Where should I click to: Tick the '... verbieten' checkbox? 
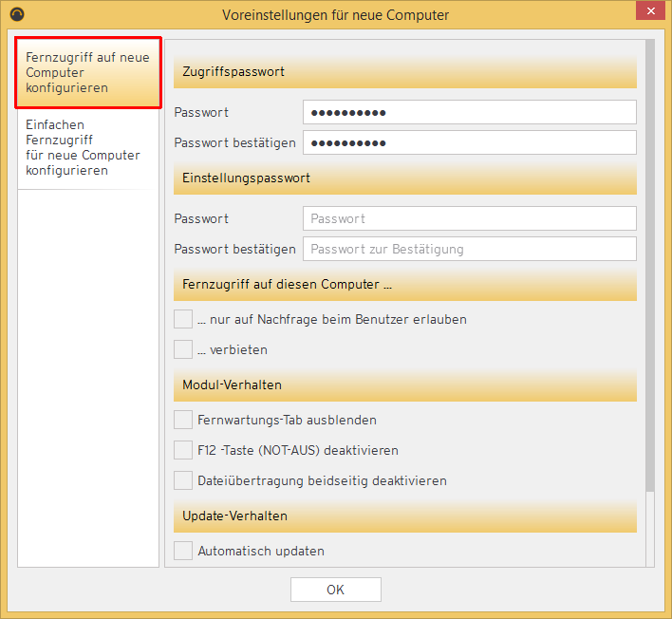pyautogui.click(x=183, y=349)
